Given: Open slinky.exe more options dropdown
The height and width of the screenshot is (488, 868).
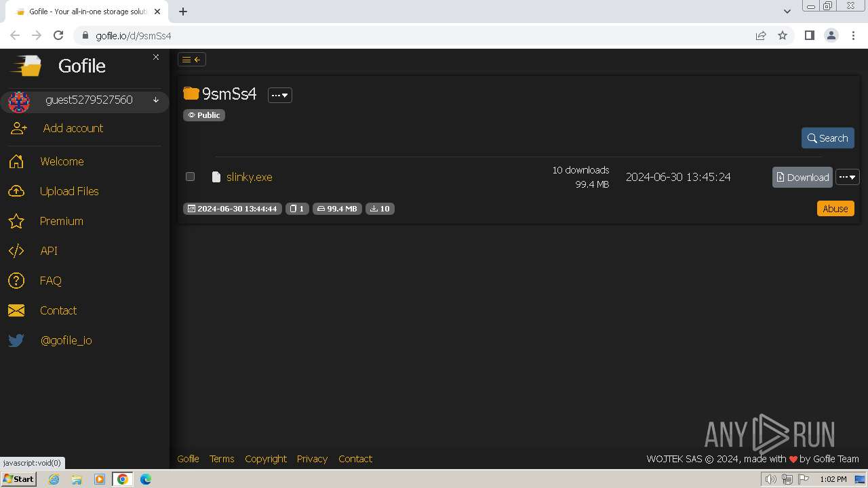Looking at the screenshot, I should [x=848, y=177].
